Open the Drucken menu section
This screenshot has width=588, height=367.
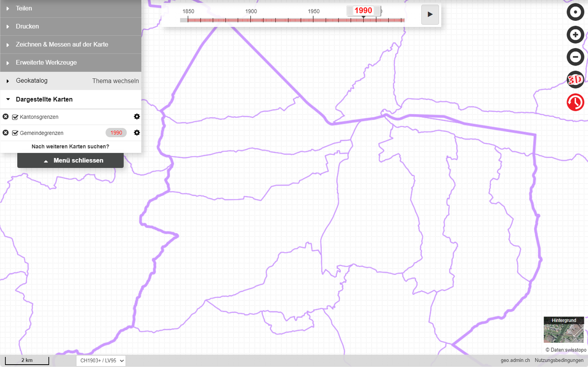click(27, 26)
